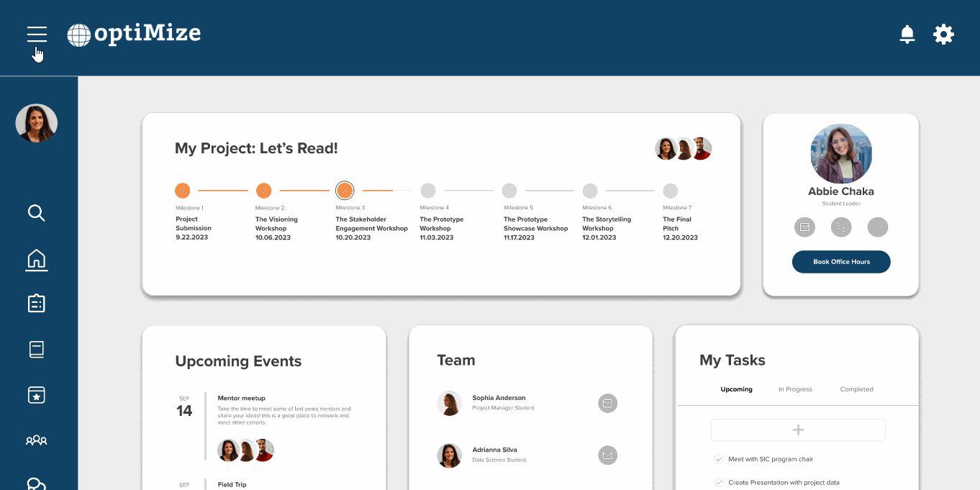Viewport: 980px width, 490px height.
Task: Open the book resources sidebar icon
Action: (x=37, y=349)
